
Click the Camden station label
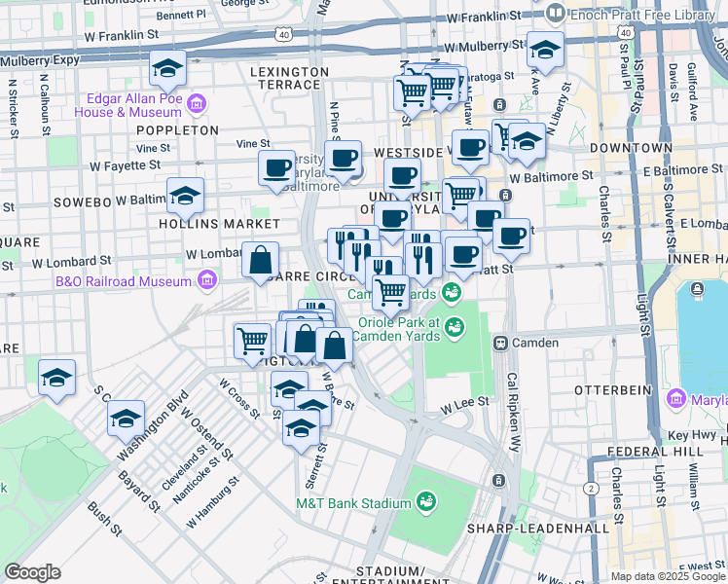click(535, 343)
